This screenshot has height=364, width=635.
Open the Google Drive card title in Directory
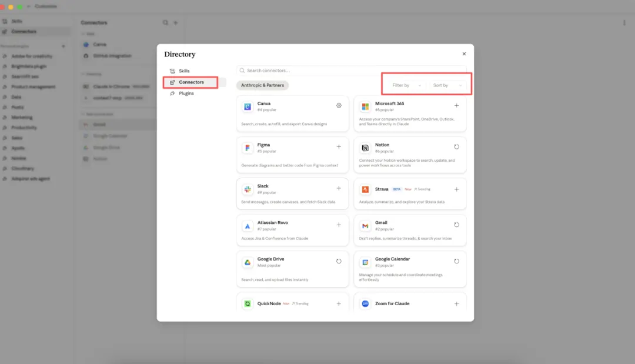(x=270, y=259)
